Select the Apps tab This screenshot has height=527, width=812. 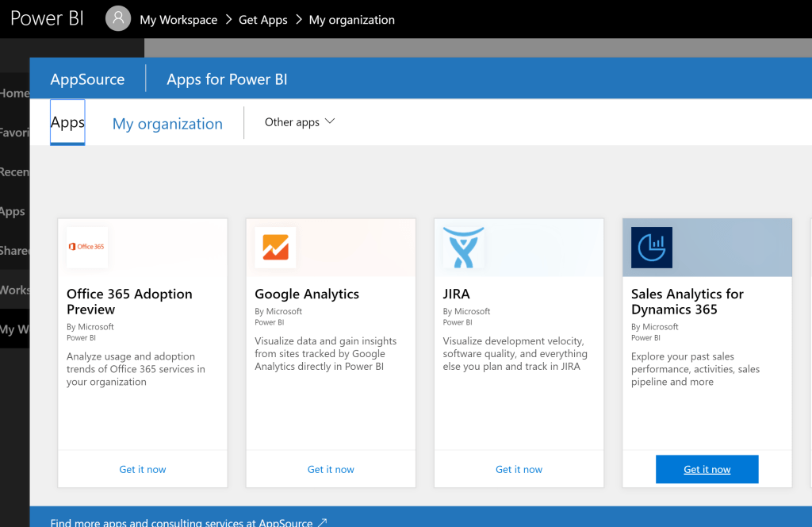click(x=67, y=122)
